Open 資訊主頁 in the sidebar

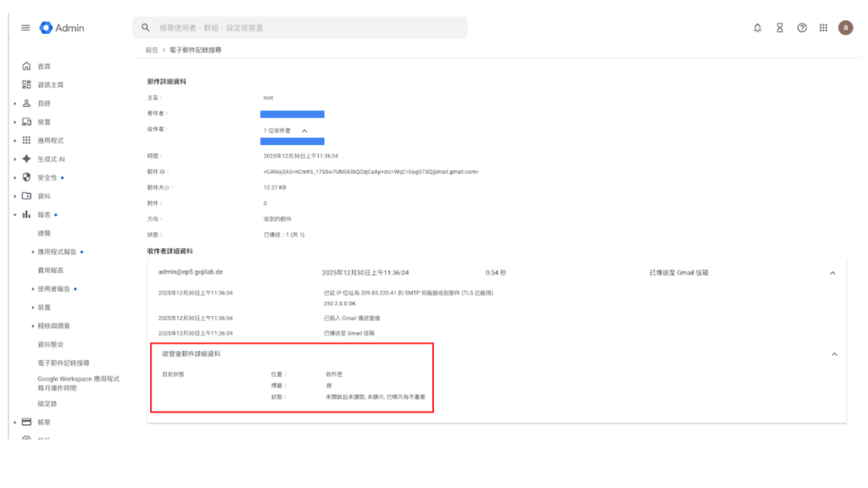(50, 86)
